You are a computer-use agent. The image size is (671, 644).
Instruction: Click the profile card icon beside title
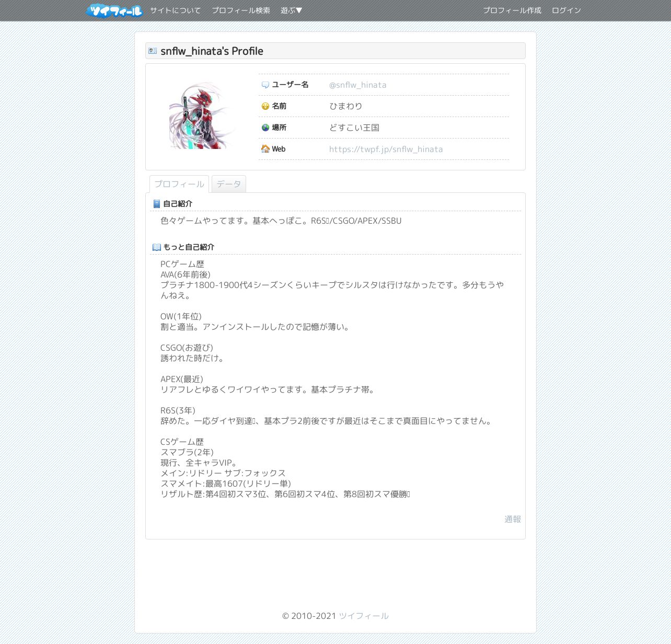[x=153, y=51]
